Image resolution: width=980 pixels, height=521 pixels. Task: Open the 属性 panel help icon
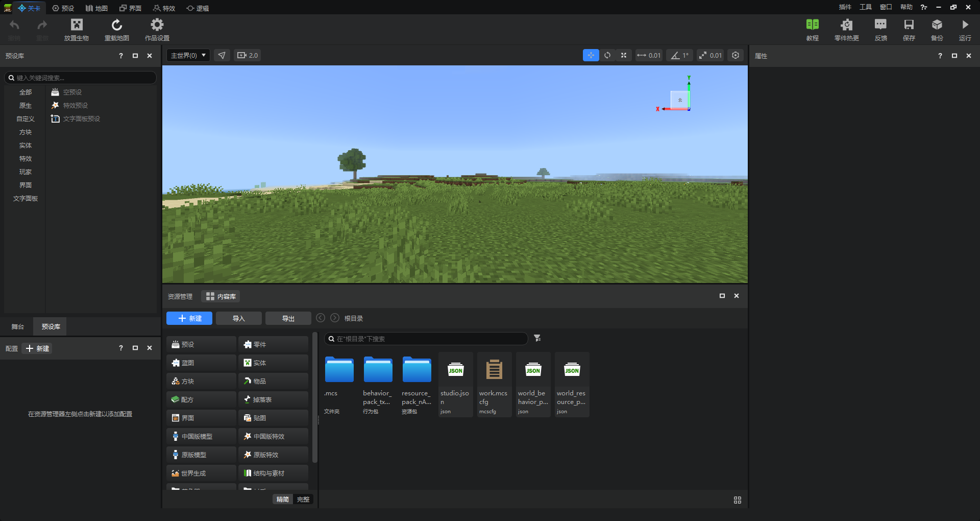(940, 56)
